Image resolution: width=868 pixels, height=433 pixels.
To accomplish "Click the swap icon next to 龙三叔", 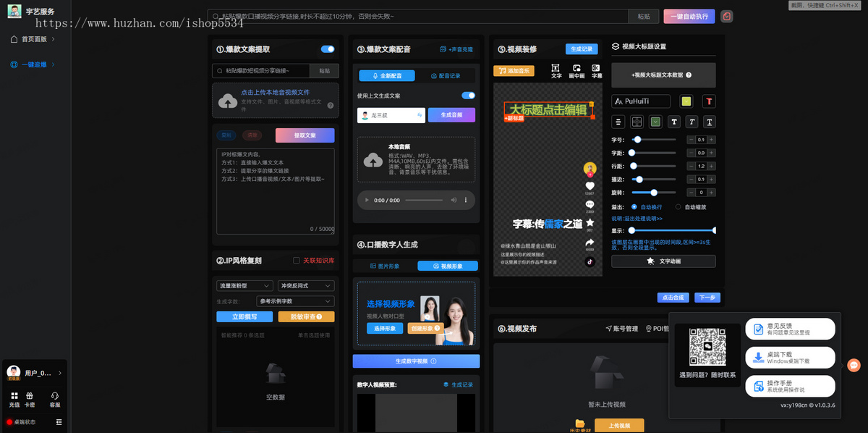I will tap(420, 115).
